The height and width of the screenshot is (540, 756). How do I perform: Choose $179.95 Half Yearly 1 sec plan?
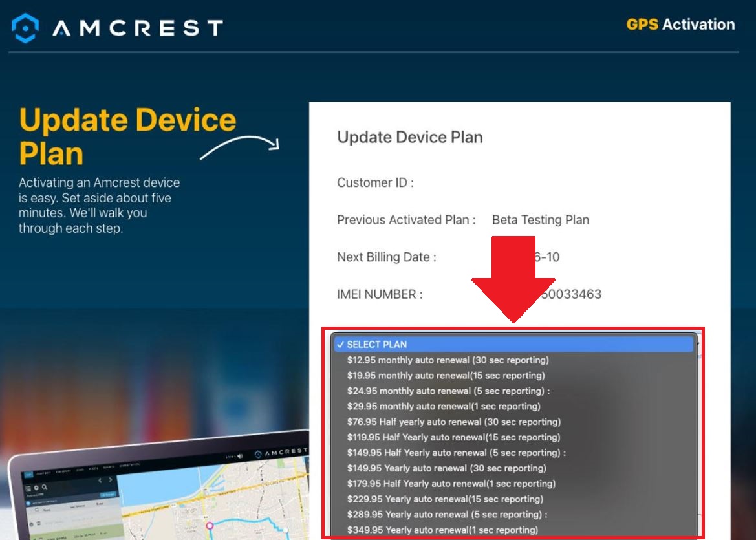coord(513,484)
